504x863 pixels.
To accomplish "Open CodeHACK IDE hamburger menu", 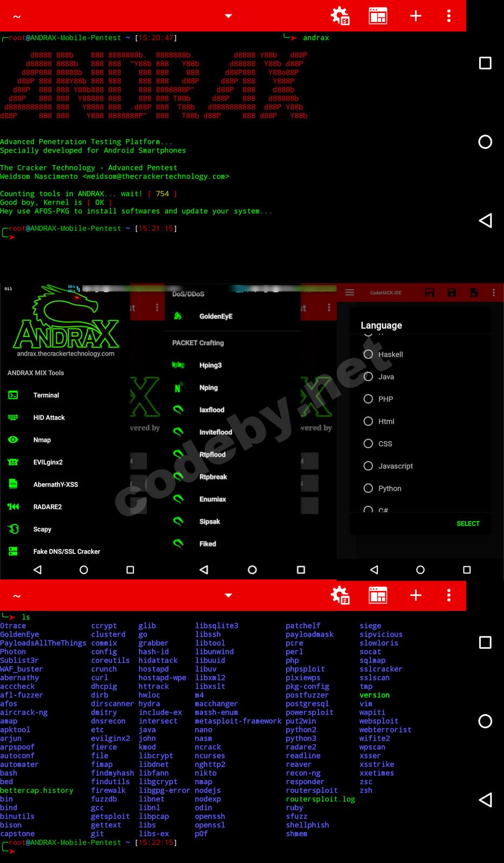I will 350,292.
